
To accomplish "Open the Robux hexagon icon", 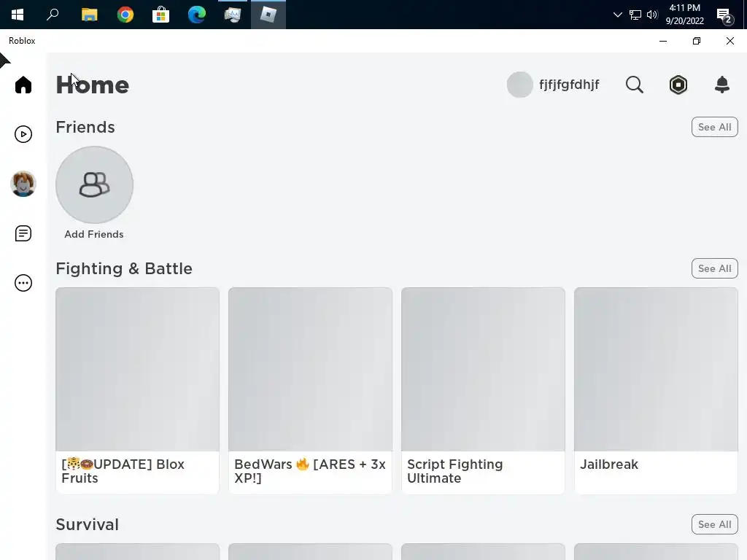I will click(x=678, y=85).
